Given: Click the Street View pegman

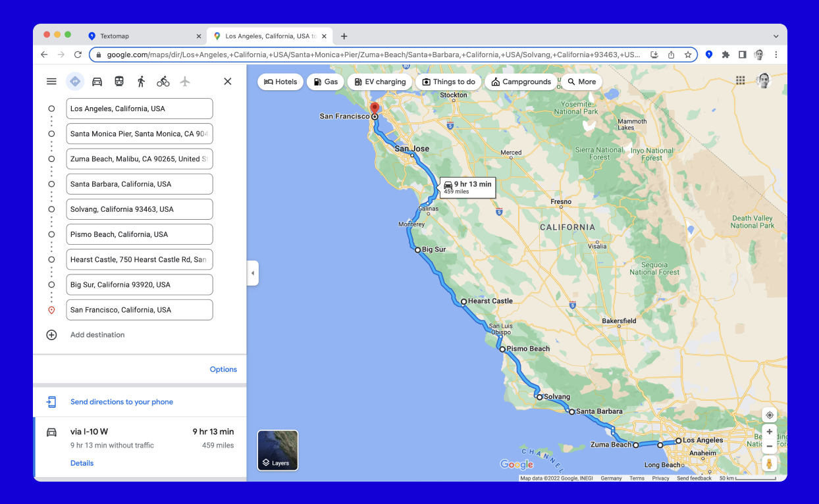Looking at the screenshot, I should coord(770,463).
